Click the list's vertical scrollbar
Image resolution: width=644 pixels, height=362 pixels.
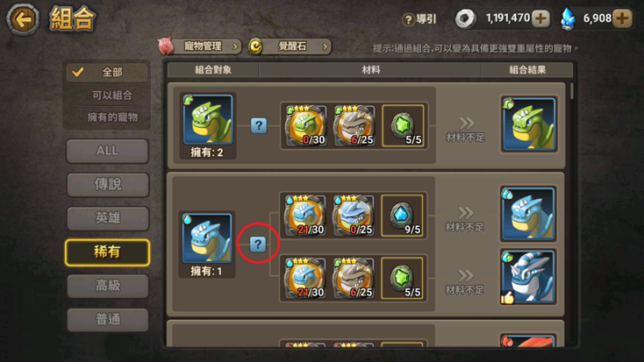click(x=572, y=91)
